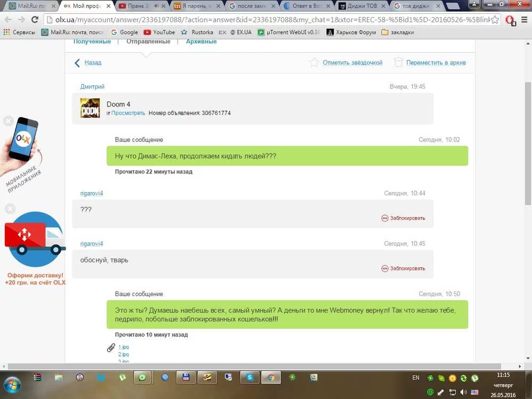Open the Rustorka bookmark
This screenshot has width=532, height=399.
197,32
